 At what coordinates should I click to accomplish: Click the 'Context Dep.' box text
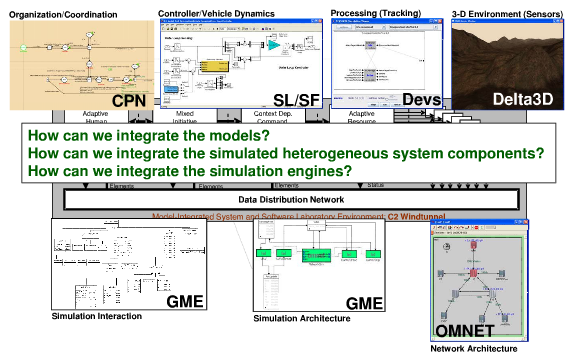click(273, 114)
